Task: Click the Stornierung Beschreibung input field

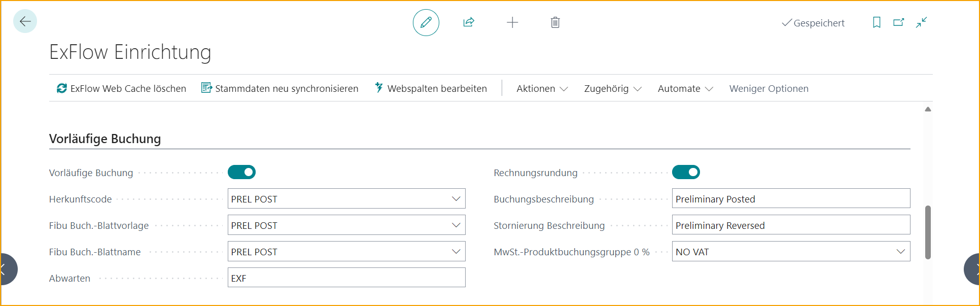Action: [x=791, y=225]
